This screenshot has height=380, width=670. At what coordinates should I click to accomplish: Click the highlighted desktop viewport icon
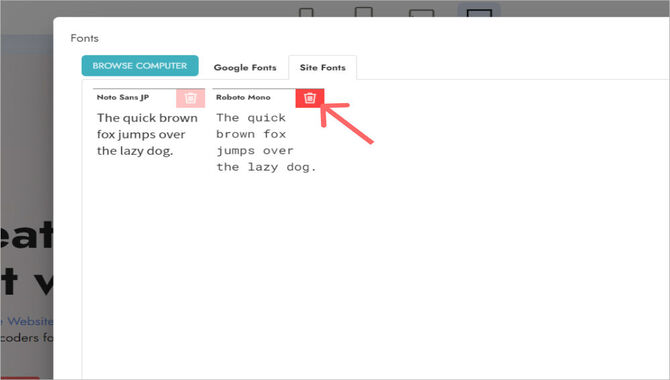(x=479, y=12)
